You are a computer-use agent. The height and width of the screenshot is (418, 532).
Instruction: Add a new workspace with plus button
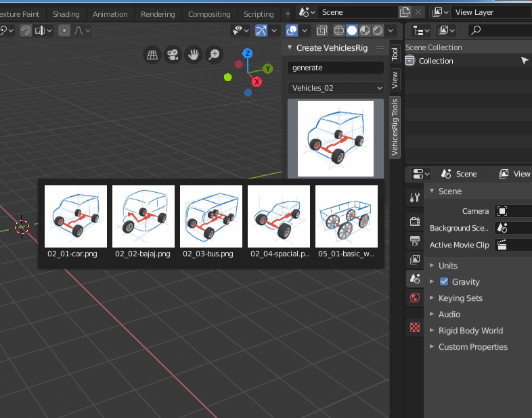tap(288, 14)
